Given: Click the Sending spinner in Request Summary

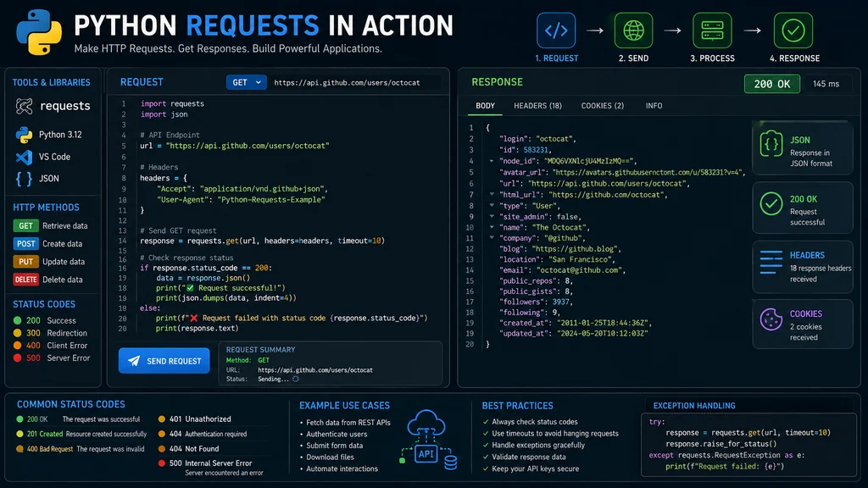Looking at the screenshot, I should [x=296, y=379].
